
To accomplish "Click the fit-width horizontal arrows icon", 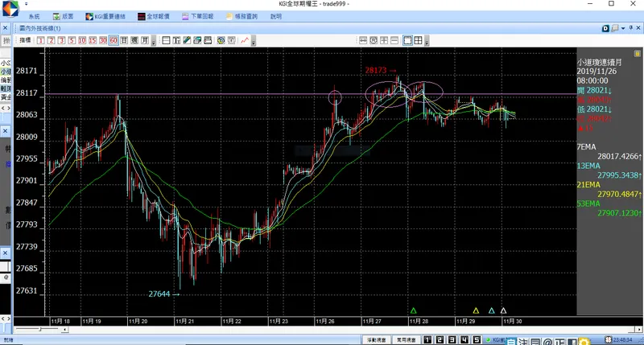I will [x=363, y=40].
